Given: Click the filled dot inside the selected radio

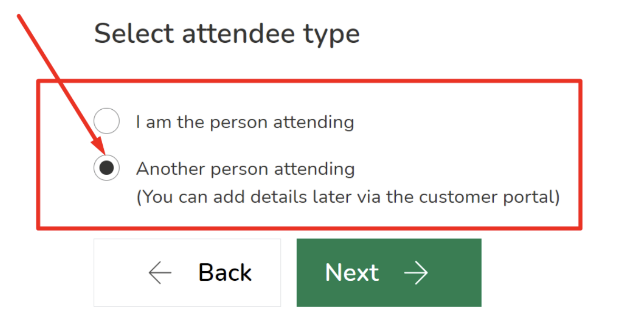Looking at the screenshot, I should [106, 168].
